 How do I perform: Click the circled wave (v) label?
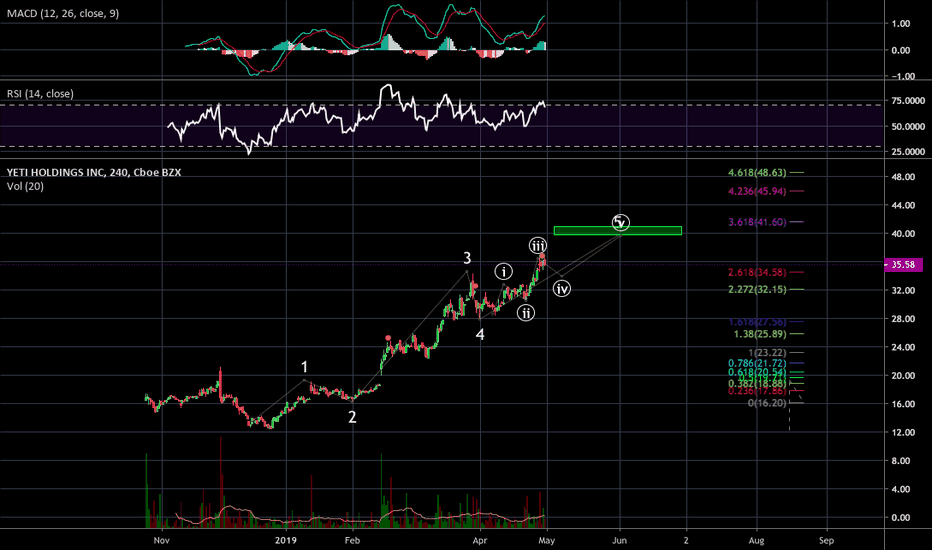click(621, 222)
